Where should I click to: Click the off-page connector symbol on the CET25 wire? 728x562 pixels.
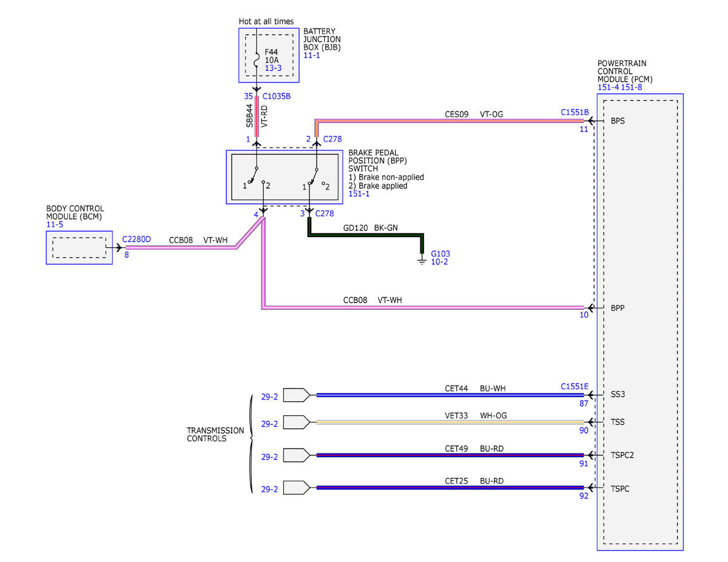(297, 487)
